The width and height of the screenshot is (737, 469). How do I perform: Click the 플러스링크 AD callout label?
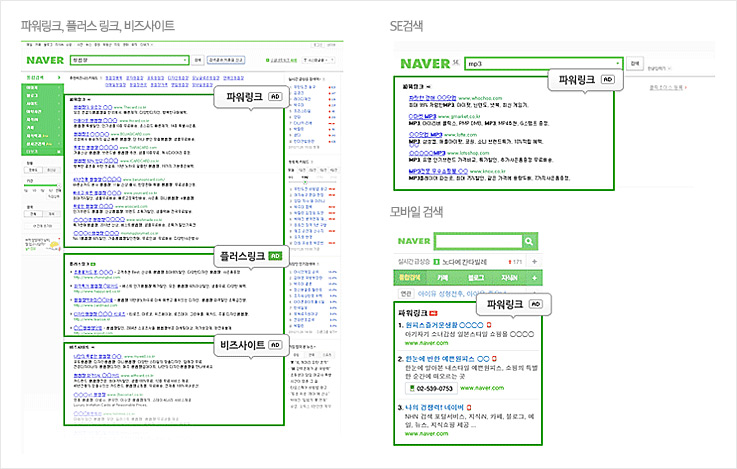click(251, 256)
